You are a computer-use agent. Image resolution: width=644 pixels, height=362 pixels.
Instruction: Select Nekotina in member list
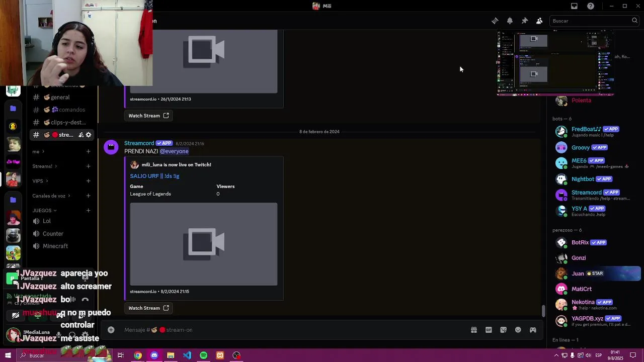coord(596,305)
